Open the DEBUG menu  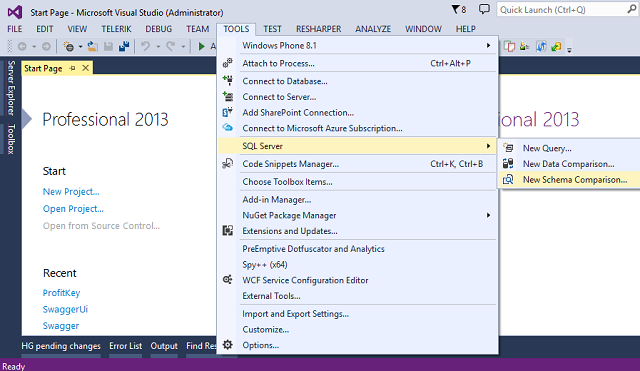click(x=158, y=29)
